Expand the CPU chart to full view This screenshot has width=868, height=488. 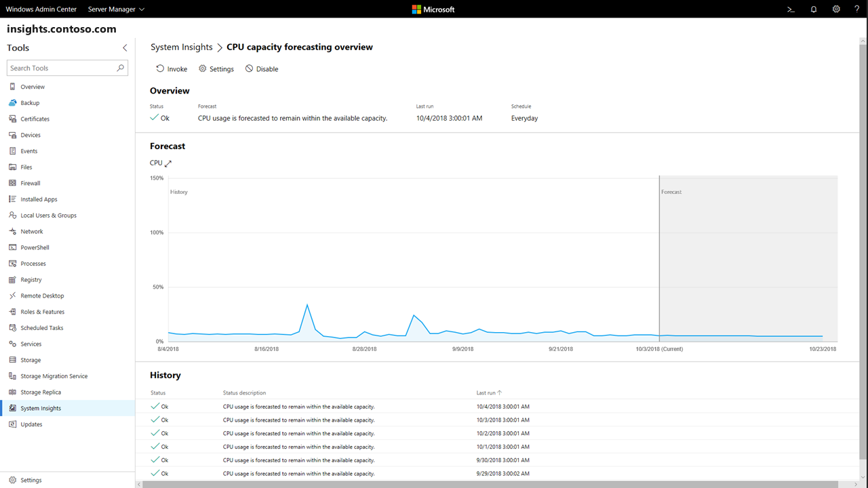(167, 163)
